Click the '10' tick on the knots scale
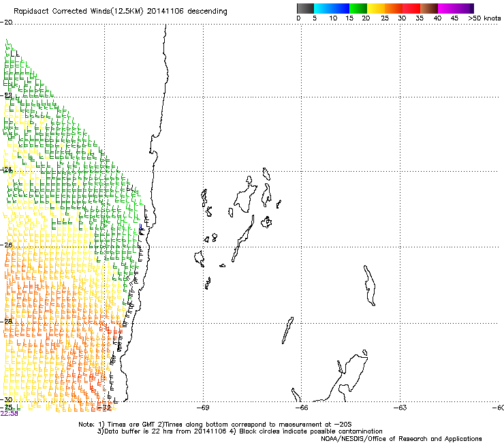The image size is (504, 443). (x=333, y=18)
